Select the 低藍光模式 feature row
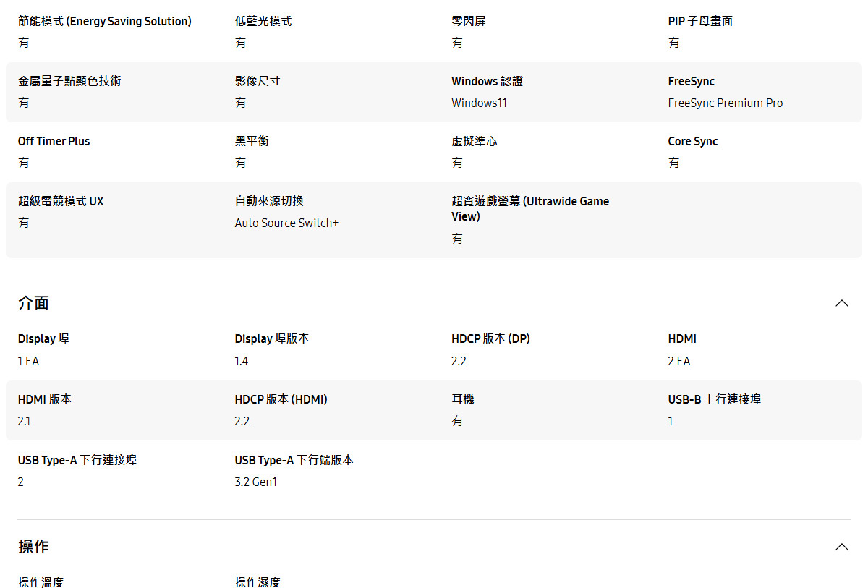 coord(263,21)
